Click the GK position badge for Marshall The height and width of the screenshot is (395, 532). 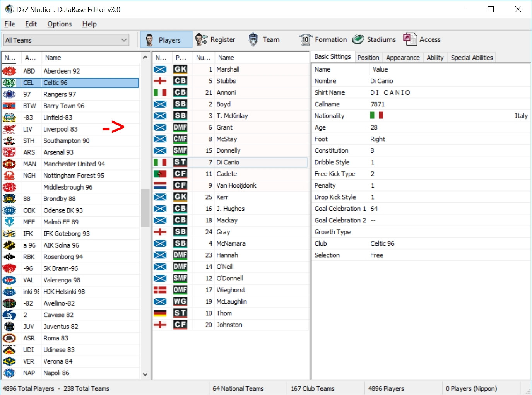[180, 69]
